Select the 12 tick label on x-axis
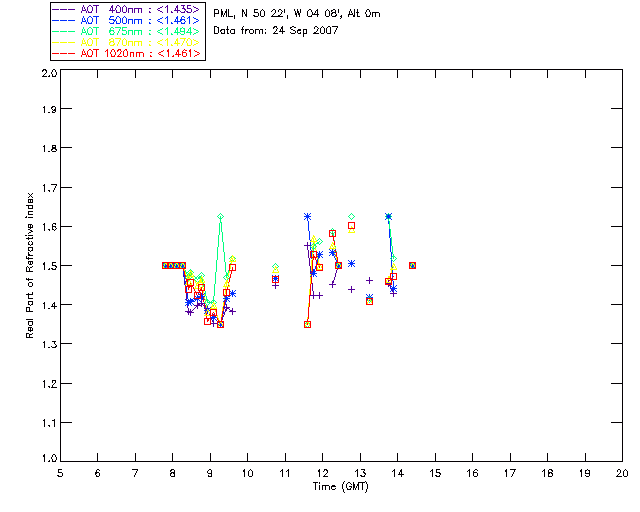640x512 pixels. 322,473
